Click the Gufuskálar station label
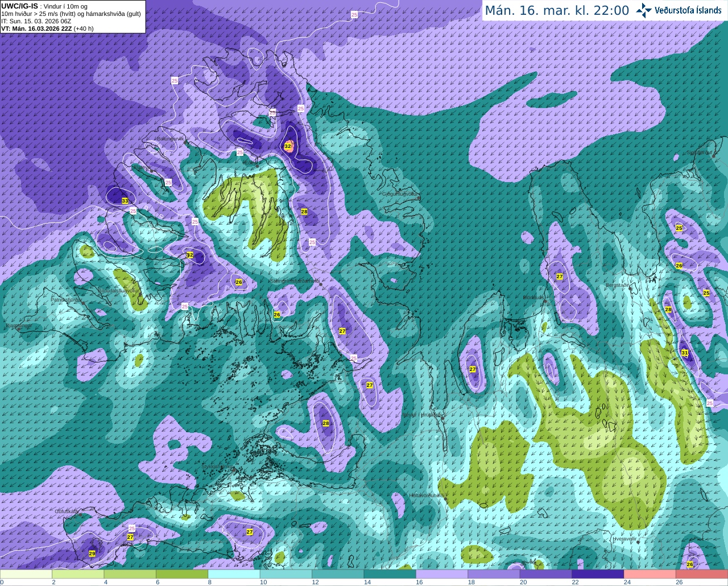The image size is (728, 586). tap(66, 511)
